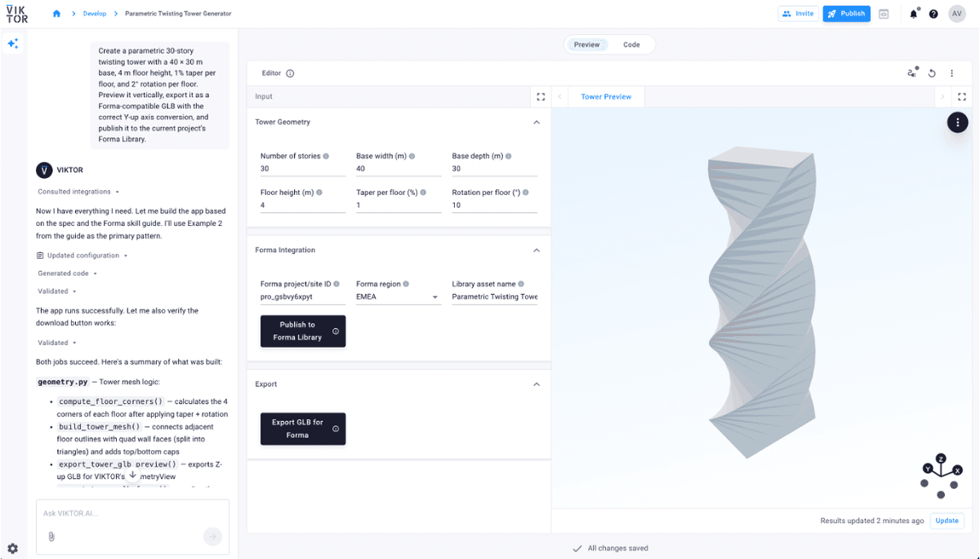
Task: Click the Editor info icon
Action: (x=290, y=73)
